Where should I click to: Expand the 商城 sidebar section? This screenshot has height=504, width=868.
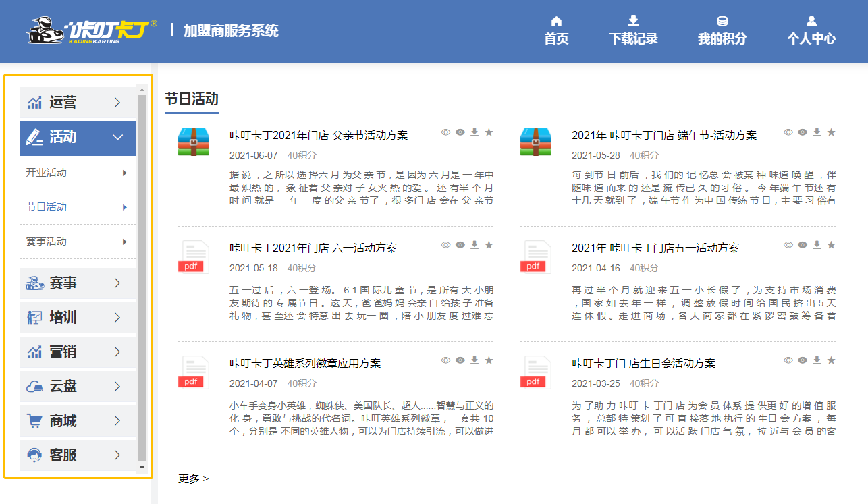(78, 421)
